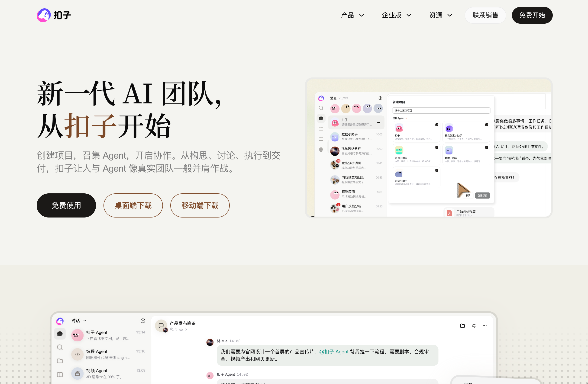
Task: Open search in the 对话 panel sidebar
Action: (x=60, y=347)
